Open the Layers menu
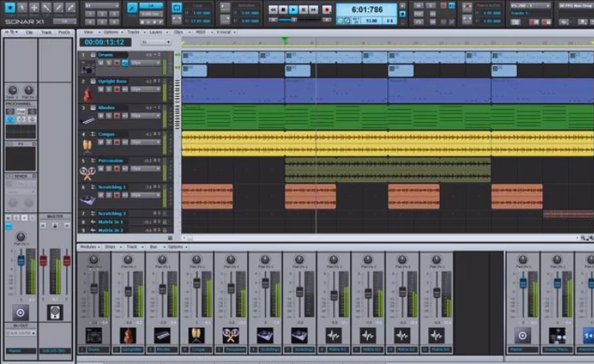Image resolution: width=594 pixels, height=364 pixels. [x=157, y=32]
